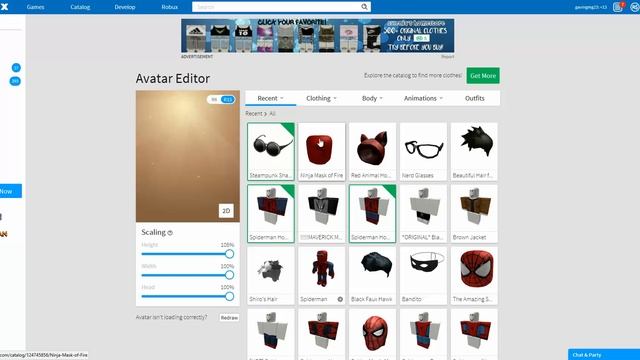Click the Robux currency icon in top bar
This screenshot has width=640, height=360.
(x=635, y=7)
